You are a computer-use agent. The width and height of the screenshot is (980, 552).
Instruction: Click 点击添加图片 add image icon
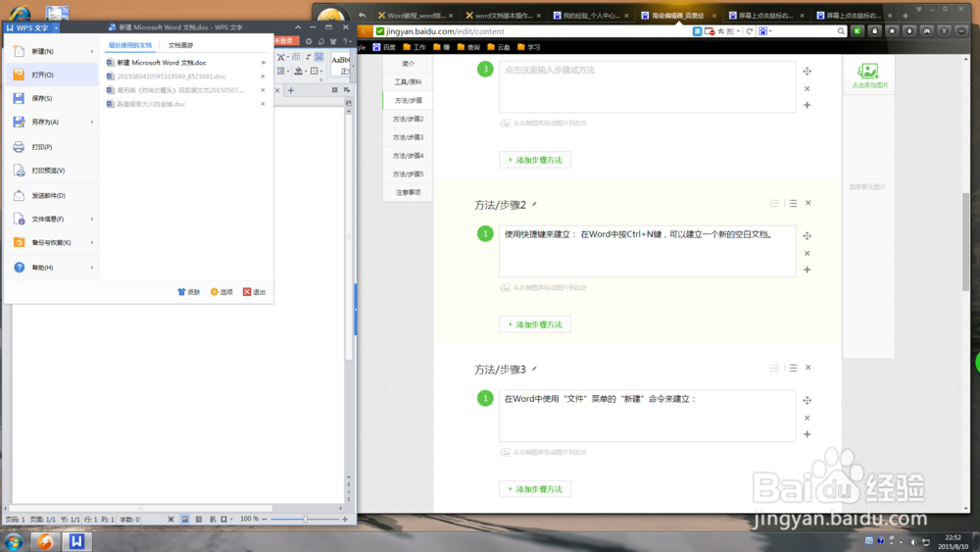coord(868,75)
